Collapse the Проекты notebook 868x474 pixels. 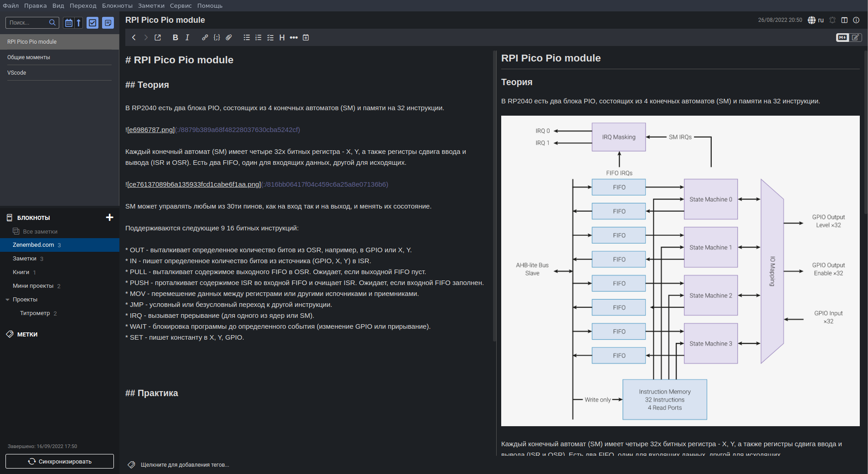tap(7, 300)
